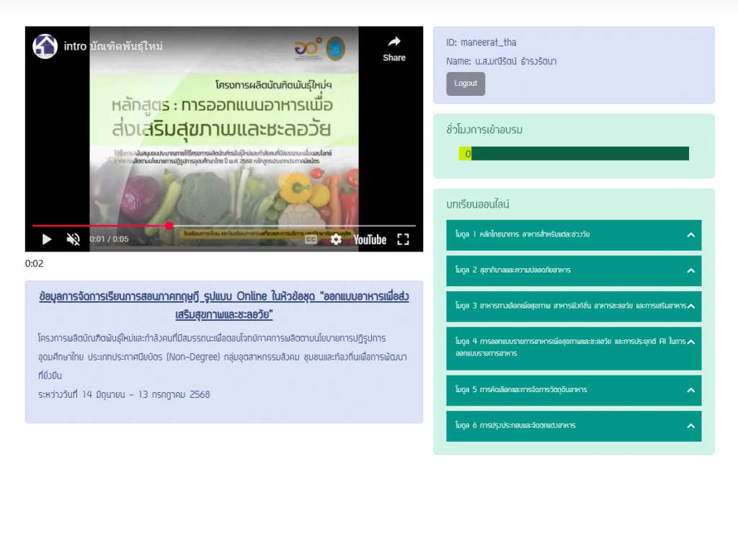Expand Module 3 alternative food chevron

coord(690,306)
